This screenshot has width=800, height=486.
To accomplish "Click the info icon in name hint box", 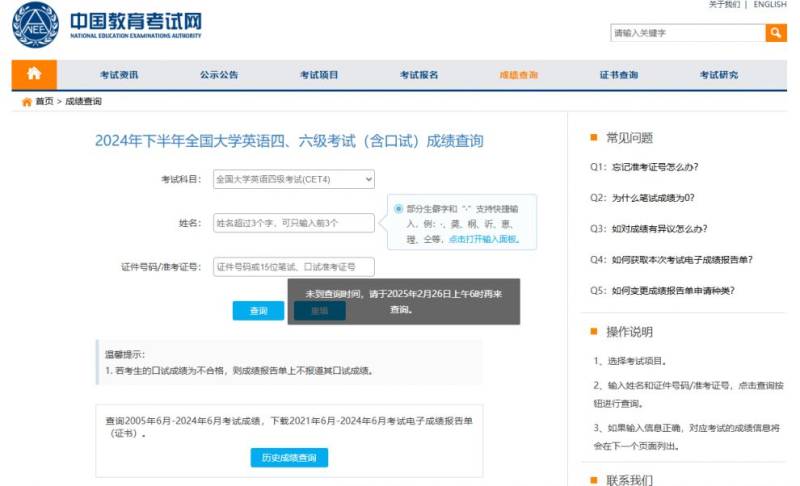I will click(398, 209).
